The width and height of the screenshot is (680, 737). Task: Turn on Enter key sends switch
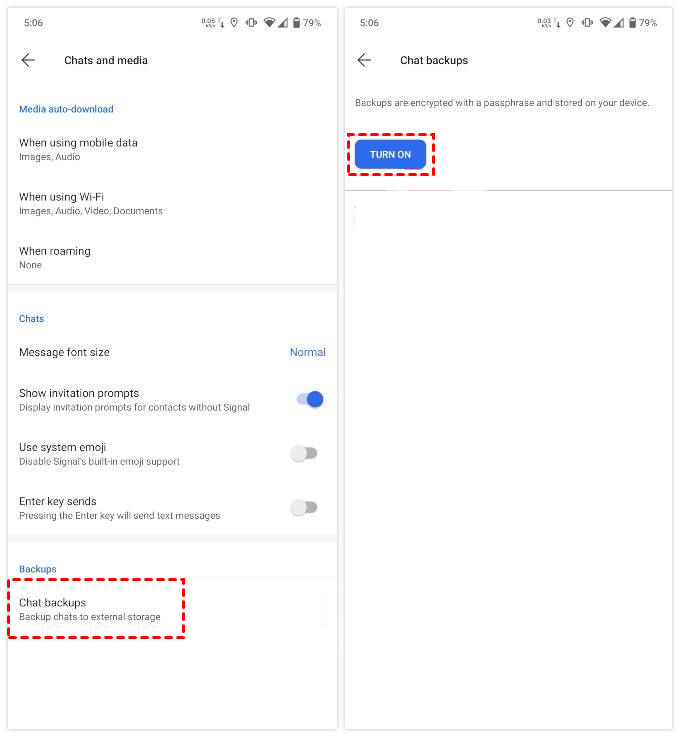(304, 508)
